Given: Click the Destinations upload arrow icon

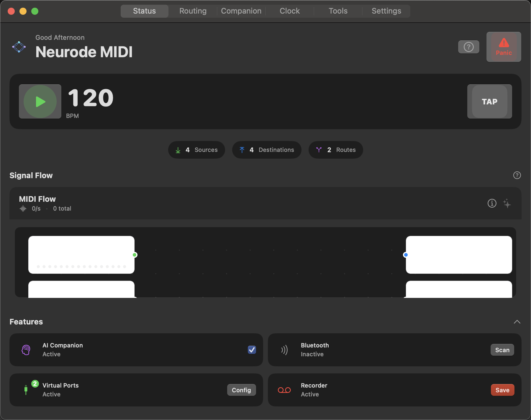Looking at the screenshot, I should tap(242, 150).
